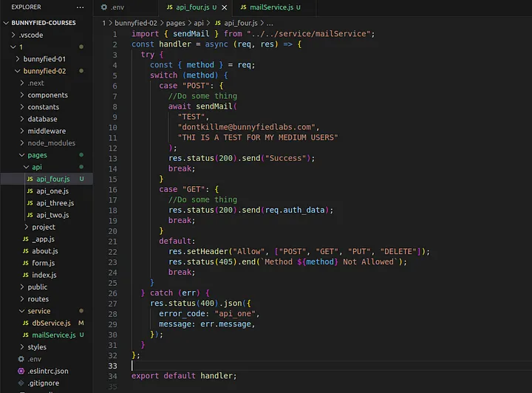Image resolution: width=532 pixels, height=393 pixels.
Task: Expand the node_modules folder
Action: pos(22,143)
